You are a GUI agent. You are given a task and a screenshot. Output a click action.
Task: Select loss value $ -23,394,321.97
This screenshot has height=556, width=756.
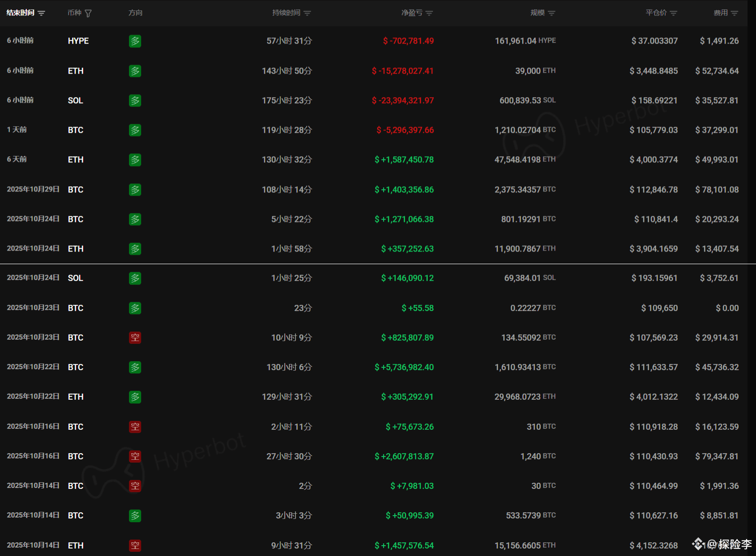point(402,100)
